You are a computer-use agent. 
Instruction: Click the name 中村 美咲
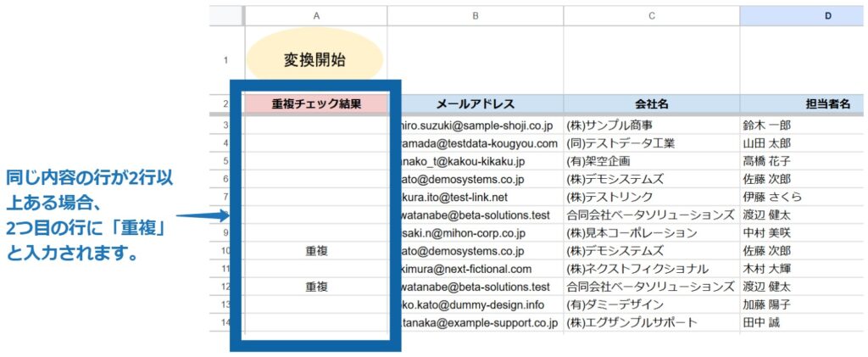766,233
